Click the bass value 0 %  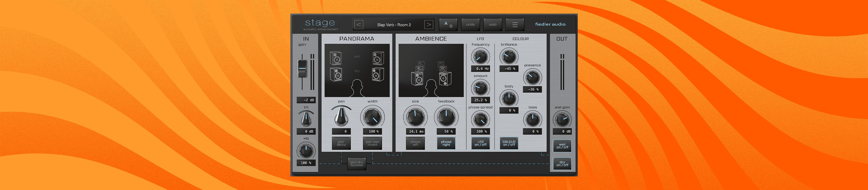pyautogui.click(x=532, y=131)
